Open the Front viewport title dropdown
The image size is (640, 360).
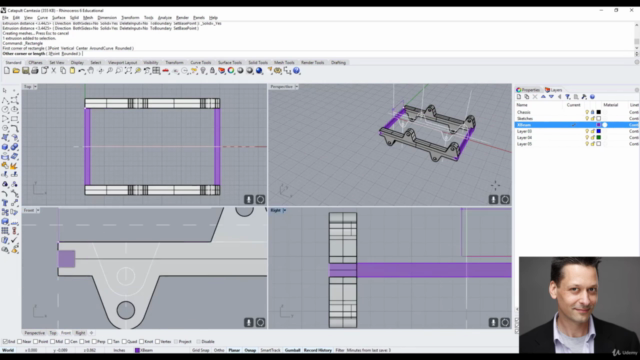pos(38,210)
